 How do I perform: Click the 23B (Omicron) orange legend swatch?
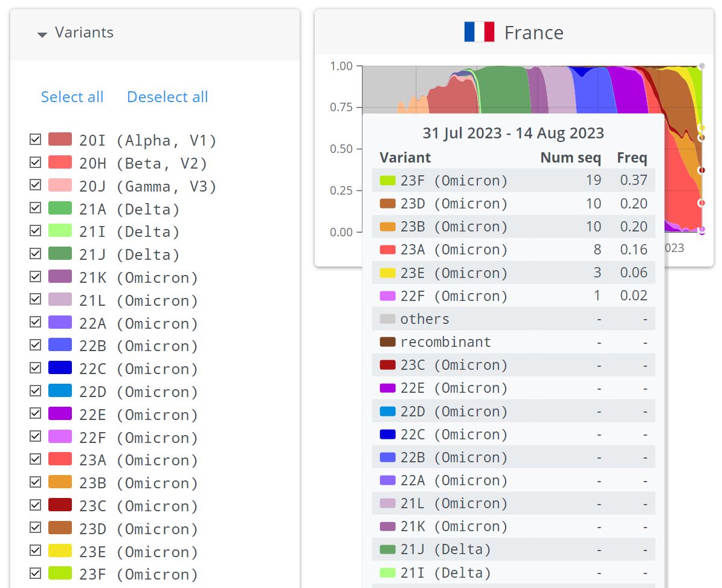[x=60, y=482]
